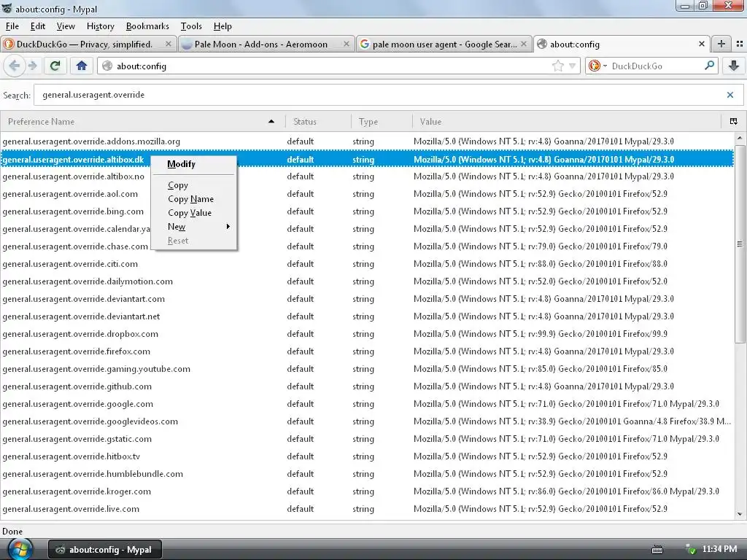Go back with the Back arrow button
This screenshot has height=560, width=747.
[15, 66]
